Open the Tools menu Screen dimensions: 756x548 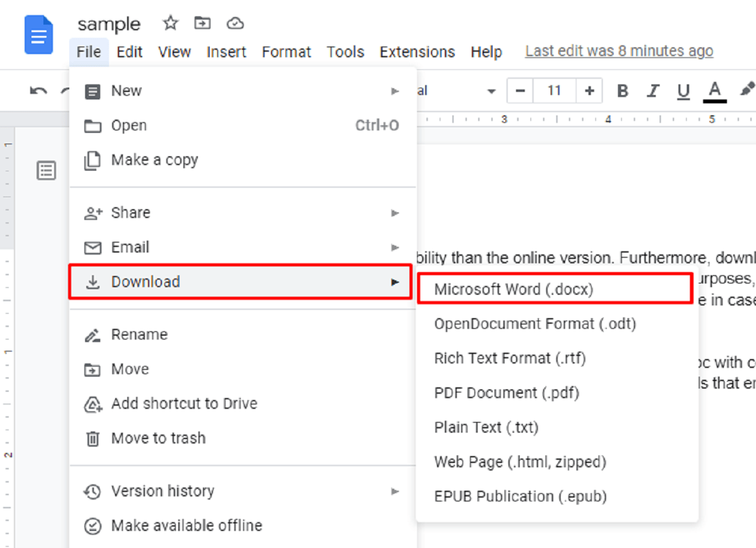click(x=345, y=52)
